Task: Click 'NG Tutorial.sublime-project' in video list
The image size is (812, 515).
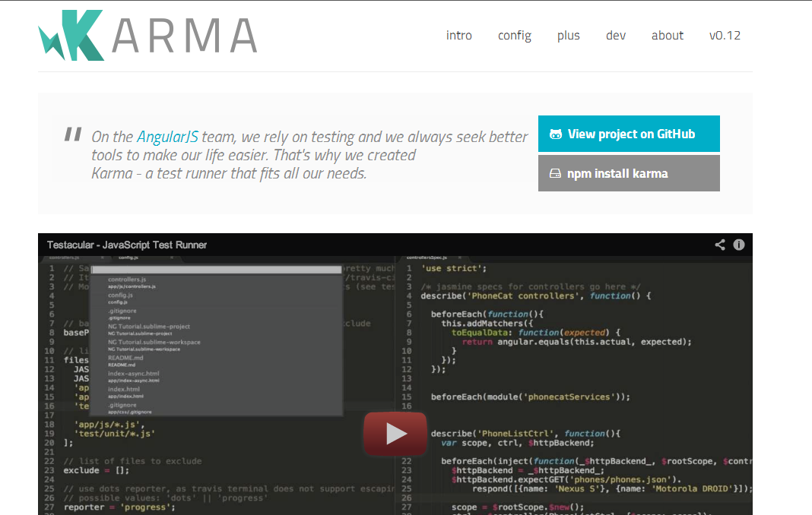Action: (x=148, y=327)
